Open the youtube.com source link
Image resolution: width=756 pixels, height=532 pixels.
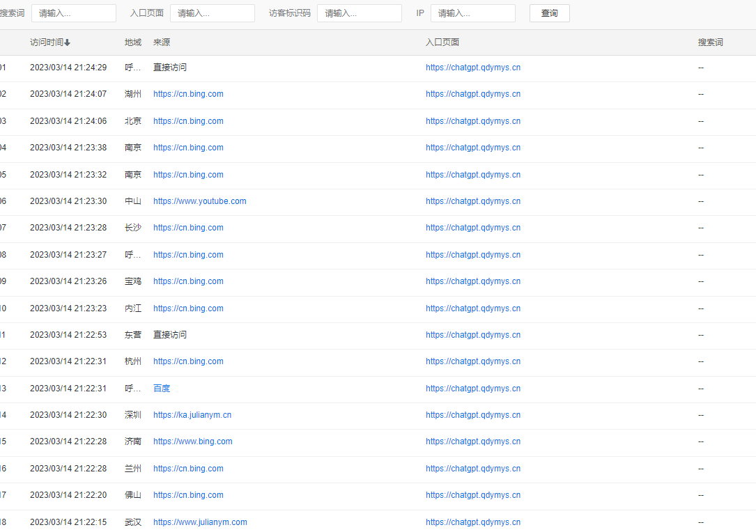click(x=199, y=201)
